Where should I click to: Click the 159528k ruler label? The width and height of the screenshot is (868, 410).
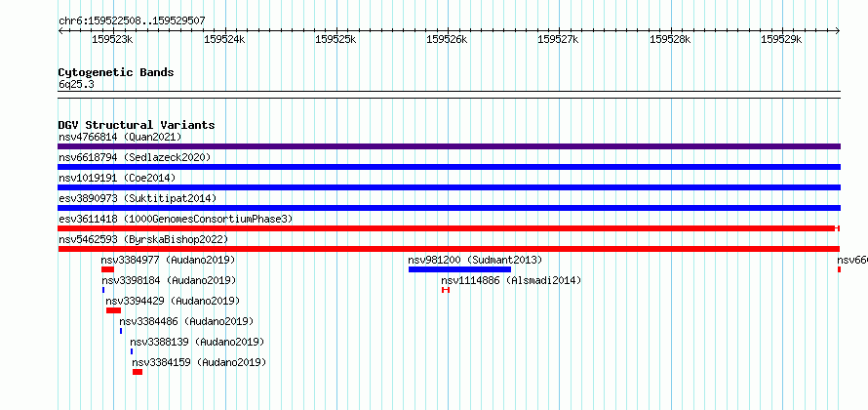(670, 39)
